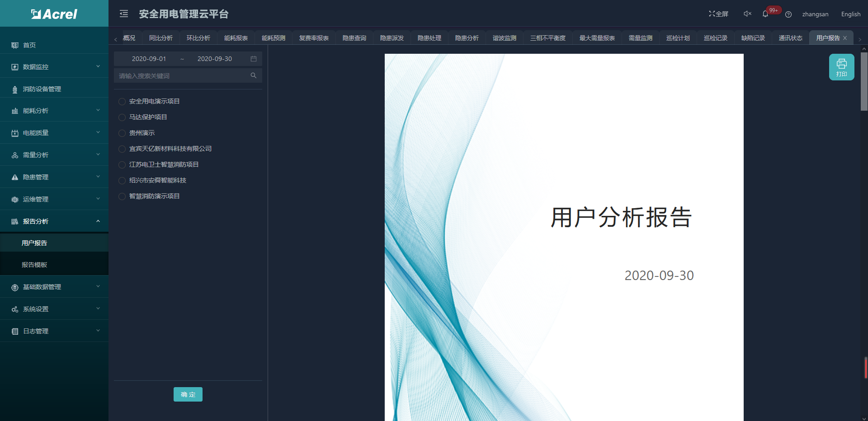Open the notification bell icon
The height and width of the screenshot is (421, 868).
[x=765, y=14]
